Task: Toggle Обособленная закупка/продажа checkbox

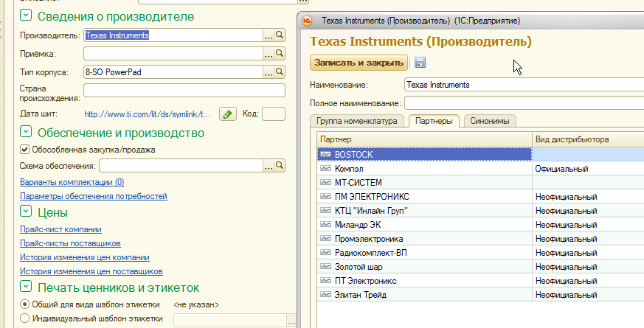Action: point(25,150)
